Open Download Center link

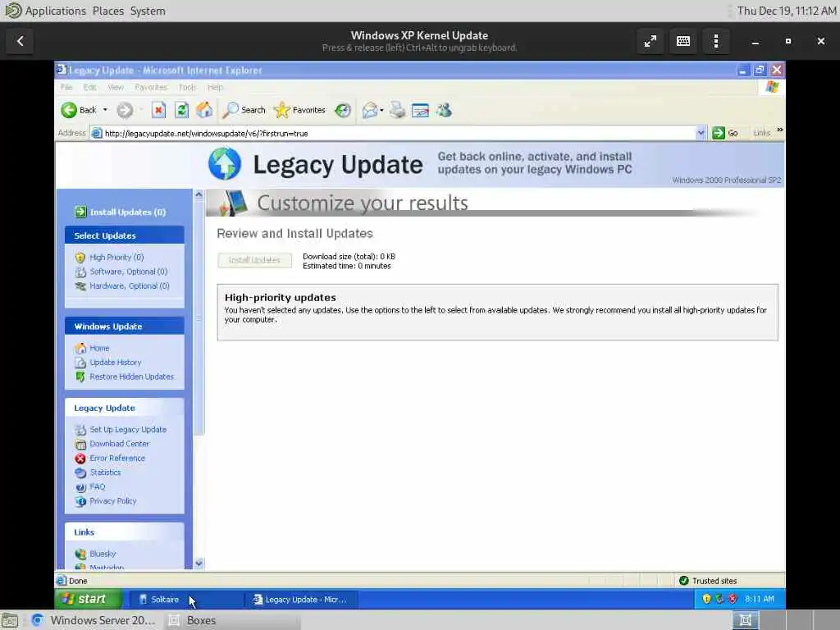(x=120, y=444)
